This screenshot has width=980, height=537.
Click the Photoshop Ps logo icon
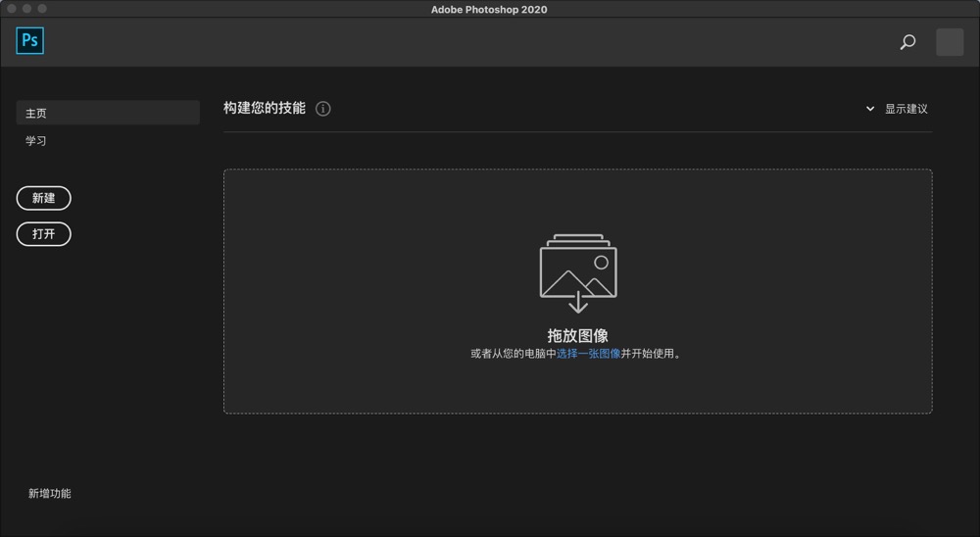click(30, 40)
